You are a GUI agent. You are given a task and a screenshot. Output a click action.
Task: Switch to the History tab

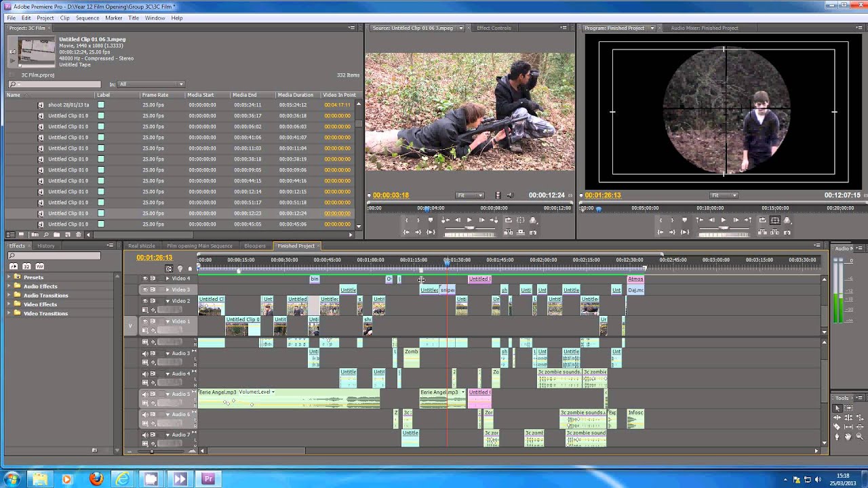click(x=46, y=245)
